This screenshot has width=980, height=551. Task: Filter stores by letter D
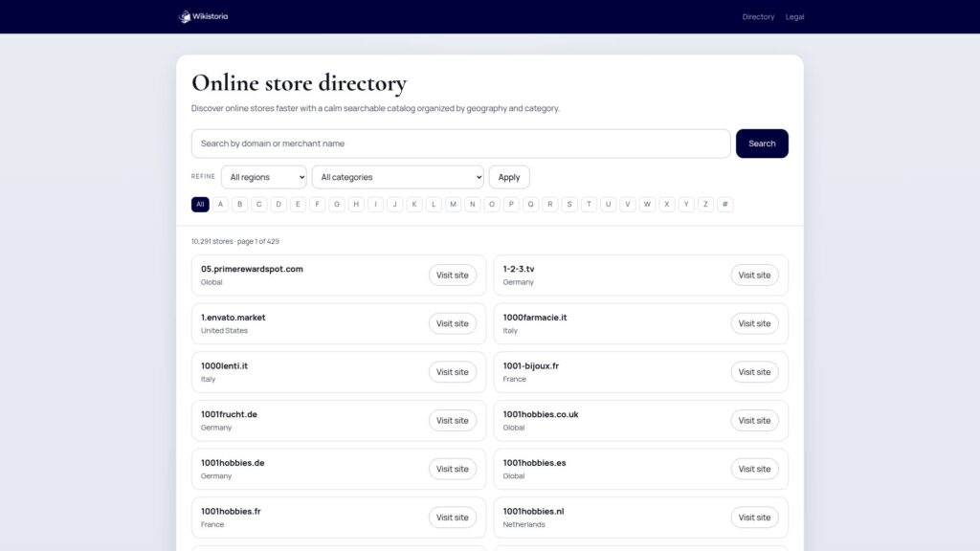point(278,205)
